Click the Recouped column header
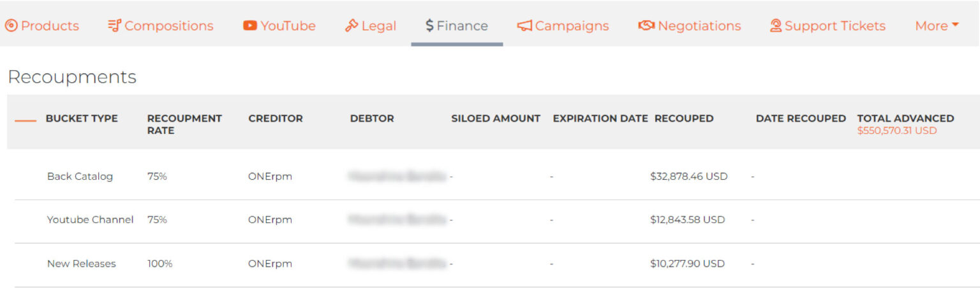Screen dimensions: 980x288 (684, 119)
